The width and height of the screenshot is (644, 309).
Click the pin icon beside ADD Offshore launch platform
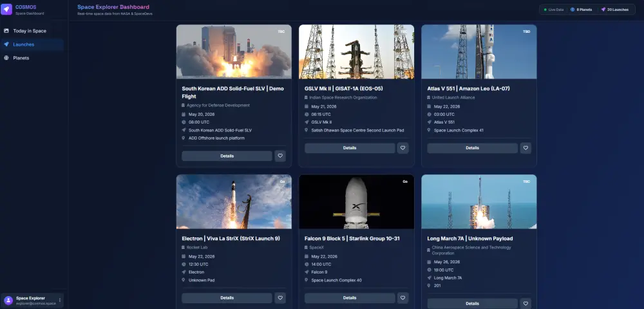coord(184,138)
